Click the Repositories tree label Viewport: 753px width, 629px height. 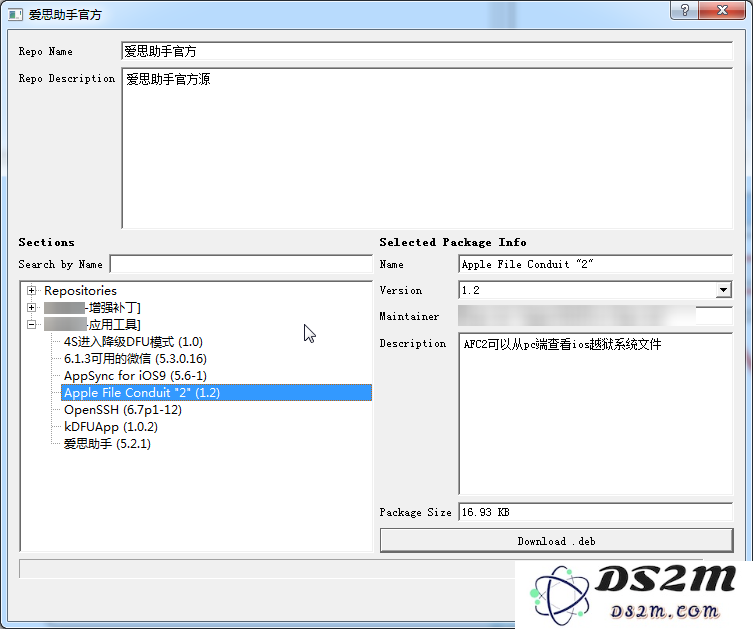pyautogui.click(x=80, y=291)
